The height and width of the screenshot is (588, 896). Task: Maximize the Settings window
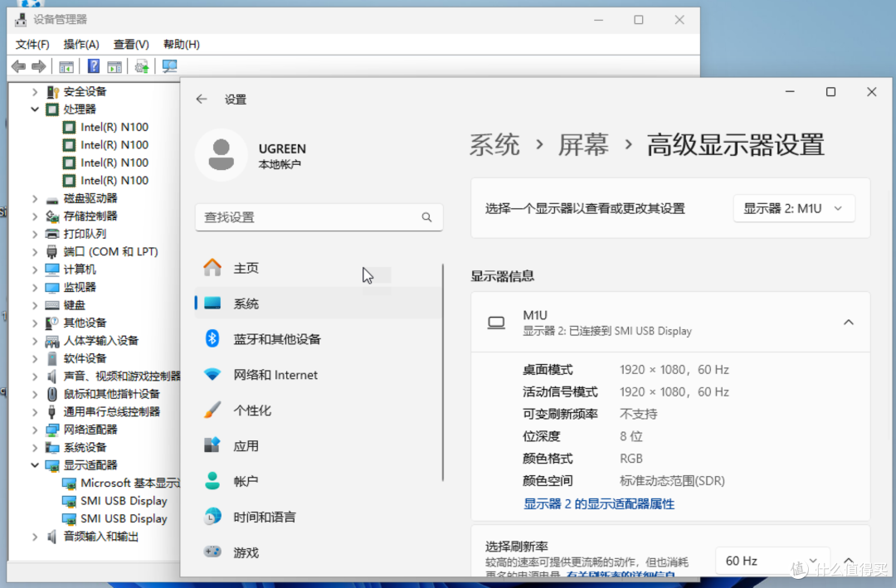click(x=830, y=92)
